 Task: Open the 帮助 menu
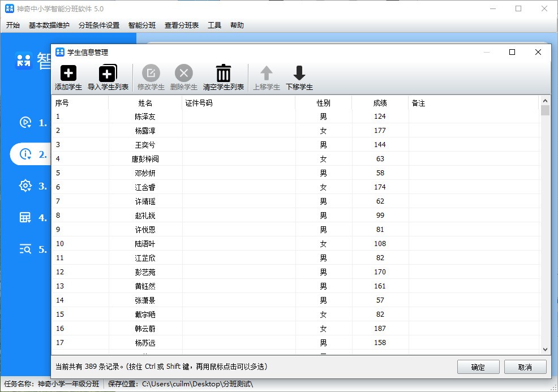coord(237,25)
